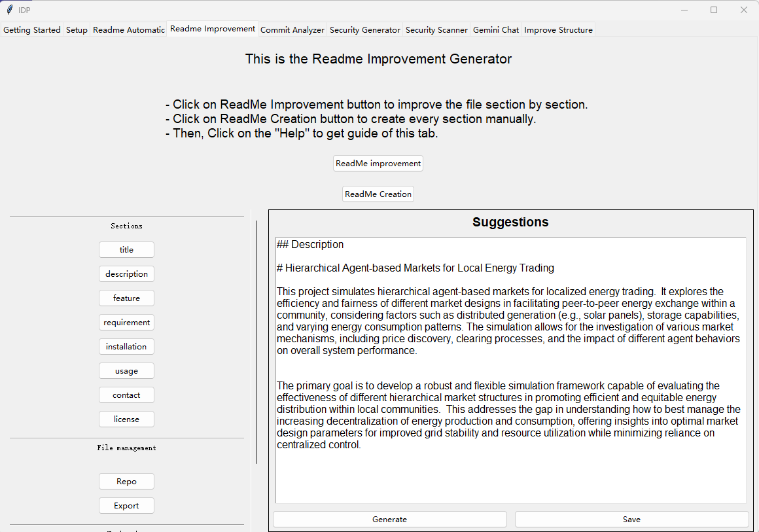Viewport: 759px width, 532px height.
Task: Select the requirement section button
Action: [x=126, y=323]
